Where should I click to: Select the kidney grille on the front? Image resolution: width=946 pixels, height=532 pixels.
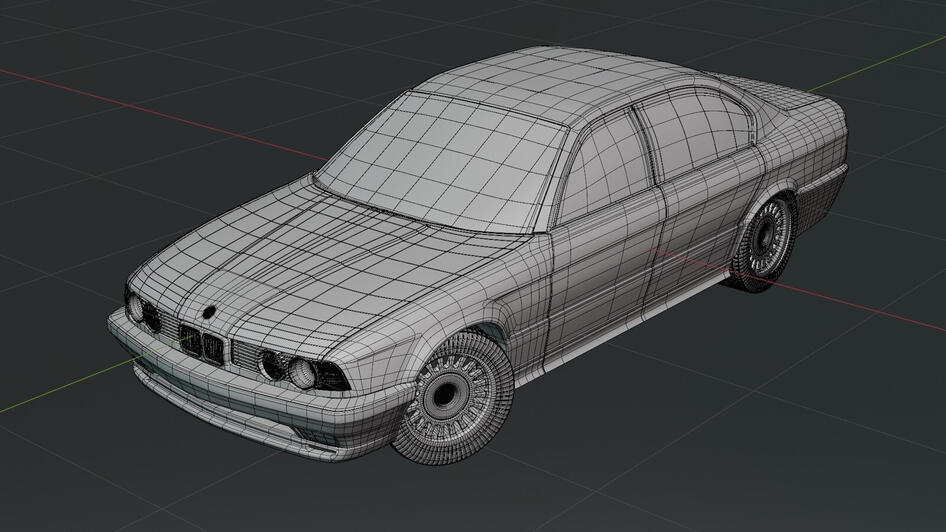click(x=202, y=345)
